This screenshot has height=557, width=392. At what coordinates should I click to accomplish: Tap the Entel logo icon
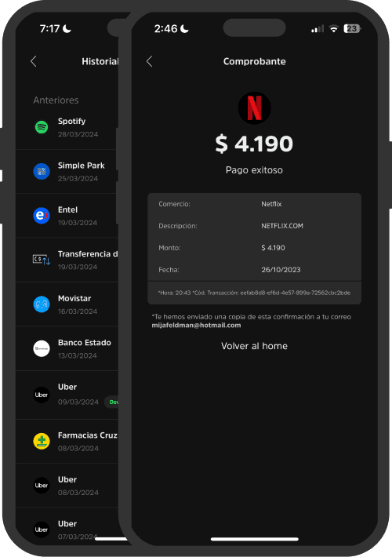click(42, 216)
